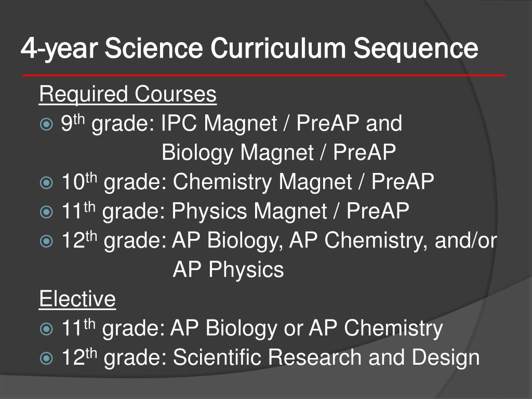This screenshot has height=399, width=532.
Task: Click the bullet beside 12th grade AP Biology
Action: (46, 241)
